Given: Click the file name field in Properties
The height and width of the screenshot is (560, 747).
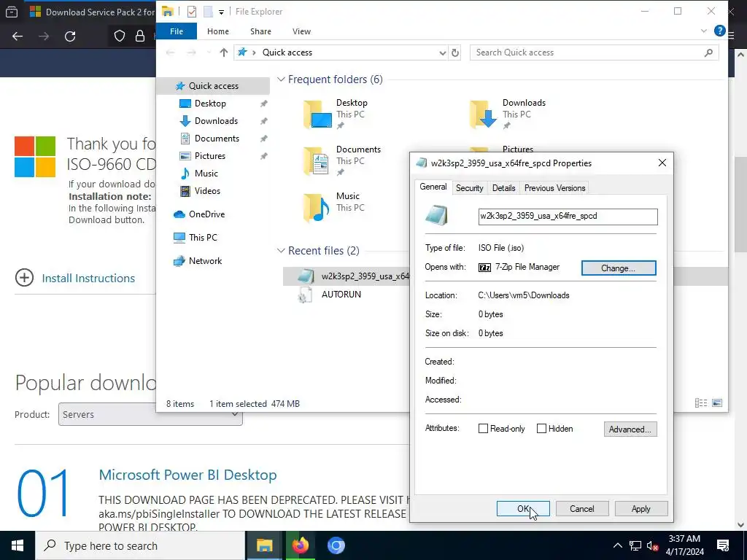Looking at the screenshot, I should point(568,216).
